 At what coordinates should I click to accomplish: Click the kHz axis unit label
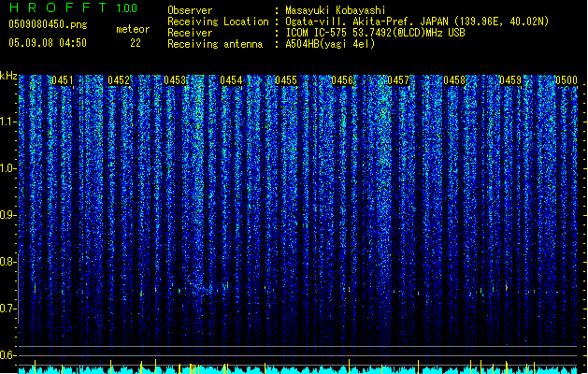(x=8, y=76)
